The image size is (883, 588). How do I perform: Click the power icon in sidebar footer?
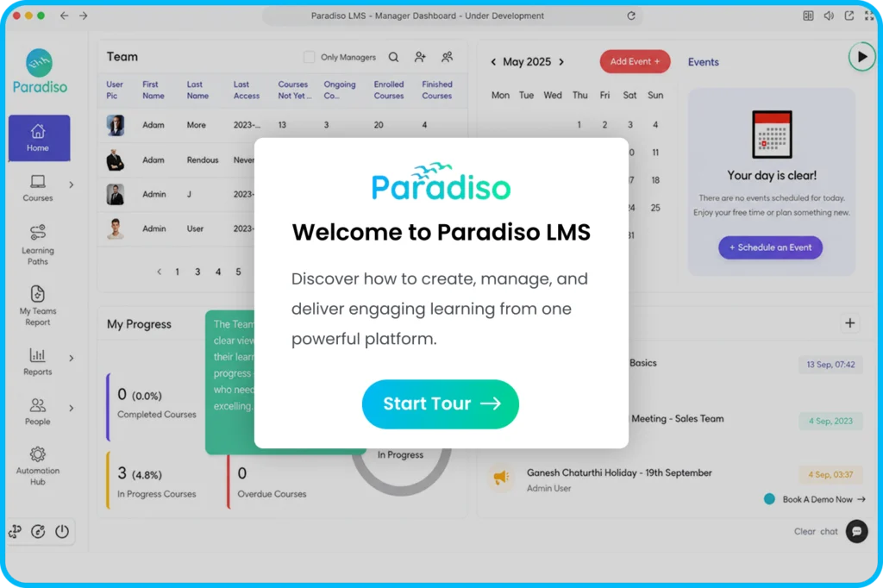62,531
